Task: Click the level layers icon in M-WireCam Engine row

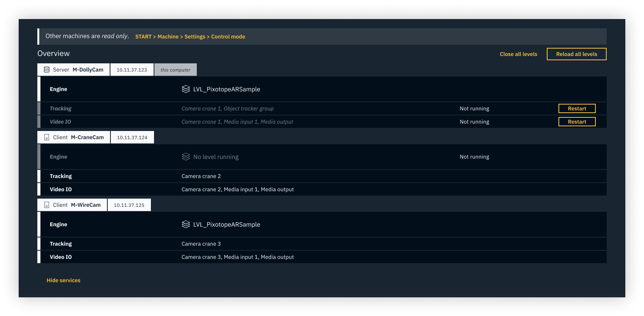Action: pos(186,224)
